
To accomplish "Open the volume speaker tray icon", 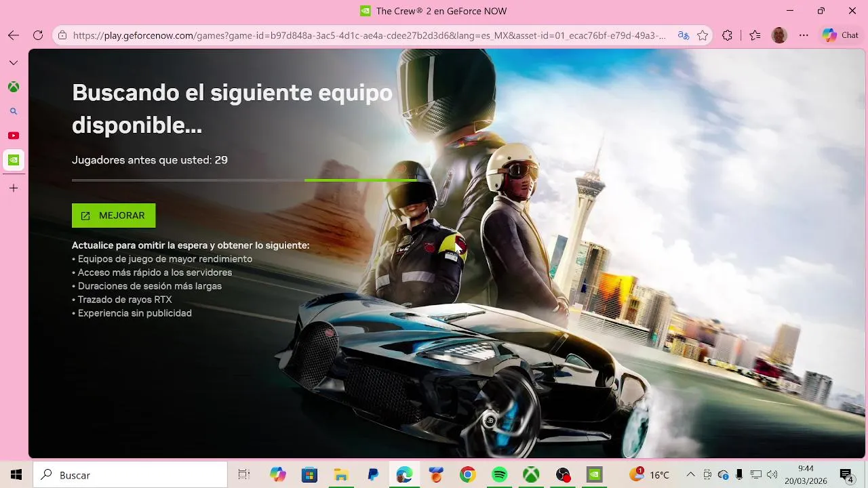I will click(x=772, y=475).
